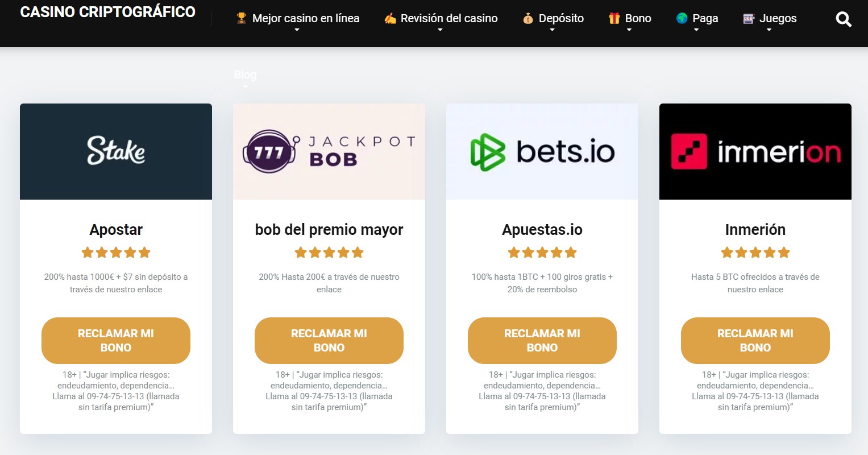
Task: Click RECLAMAR MI BONO for Inmerión
Action: coord(755,341)
